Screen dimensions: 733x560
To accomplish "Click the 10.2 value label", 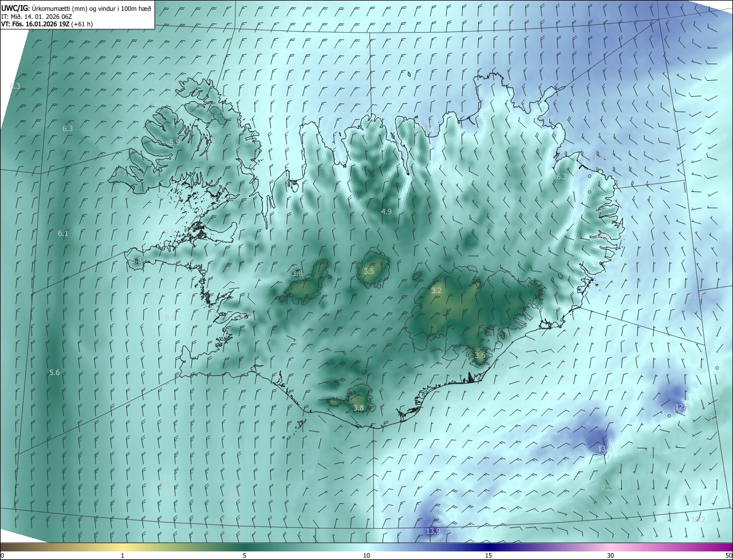I will tap(698, 520).
